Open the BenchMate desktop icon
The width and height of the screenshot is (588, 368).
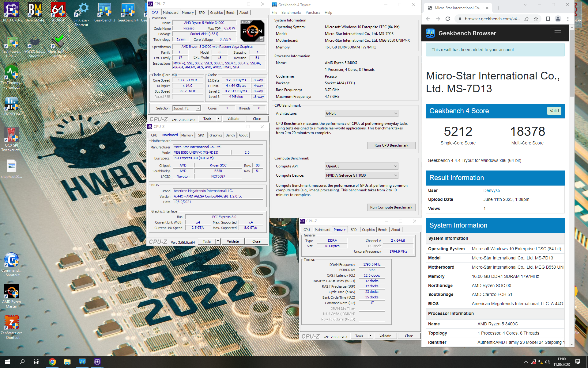(x=35, y=12)
